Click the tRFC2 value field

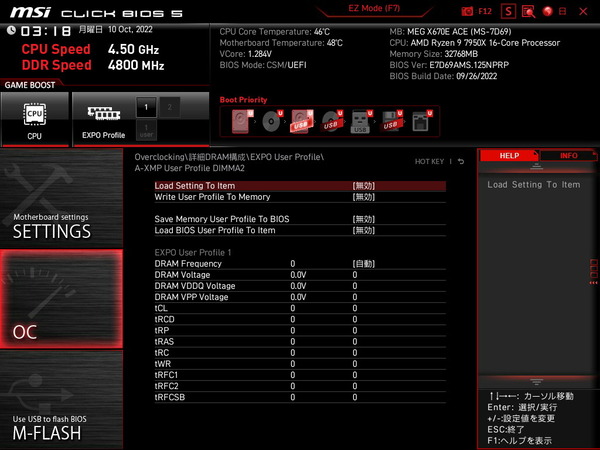coord(355,386)
